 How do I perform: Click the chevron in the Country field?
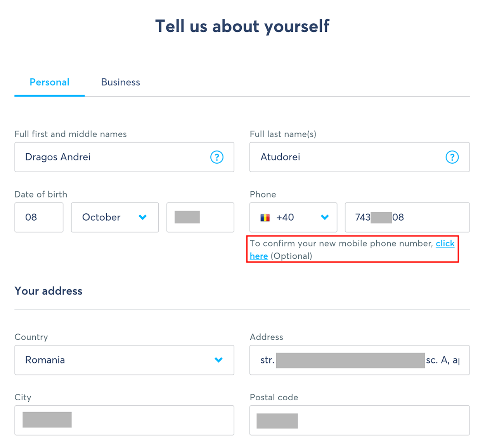(x=219, y=360)
